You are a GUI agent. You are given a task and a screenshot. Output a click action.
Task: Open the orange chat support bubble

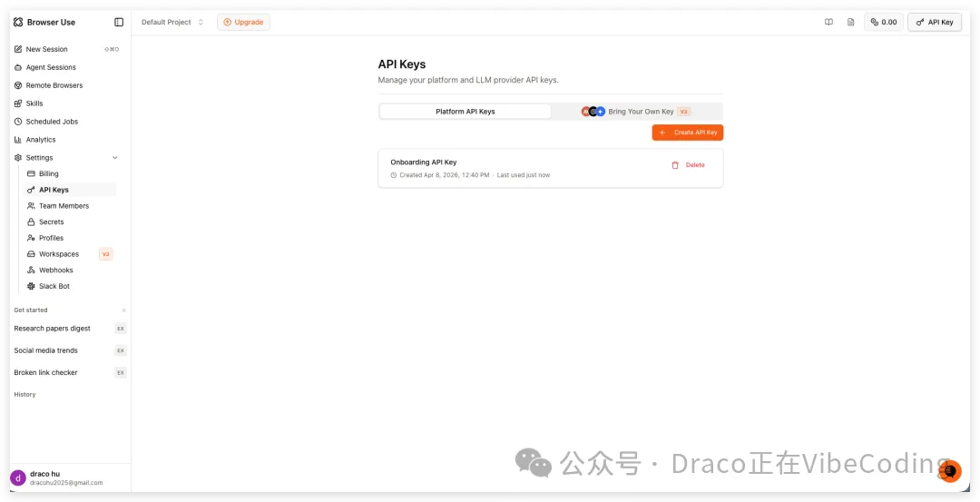(x=949, y=470)
